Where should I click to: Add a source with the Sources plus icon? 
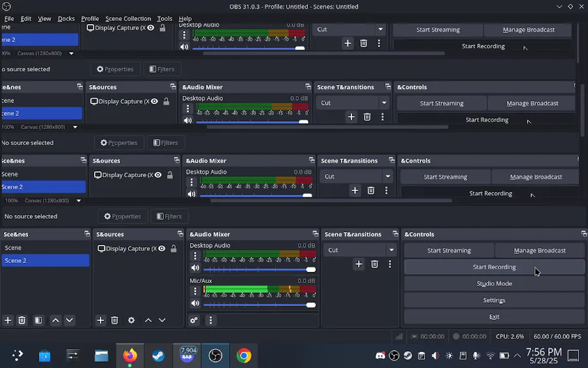tap(101, 320)
